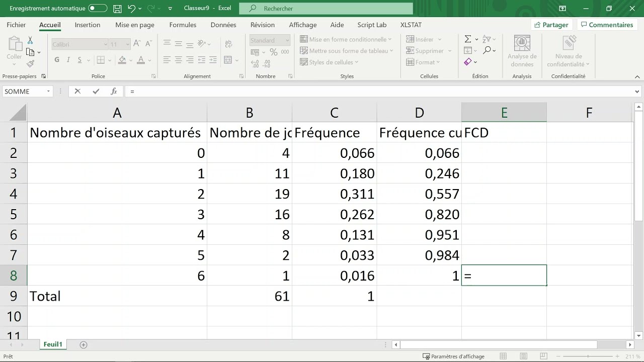Click the Rechercher search box
The height and width of the screenshot is (362, 644).
tap(326, 9)
